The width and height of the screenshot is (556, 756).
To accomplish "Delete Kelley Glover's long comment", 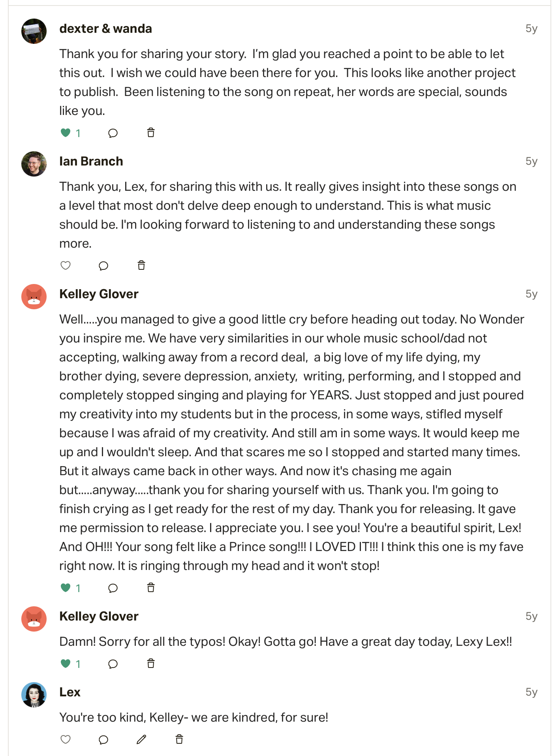I will click(151, 588).
